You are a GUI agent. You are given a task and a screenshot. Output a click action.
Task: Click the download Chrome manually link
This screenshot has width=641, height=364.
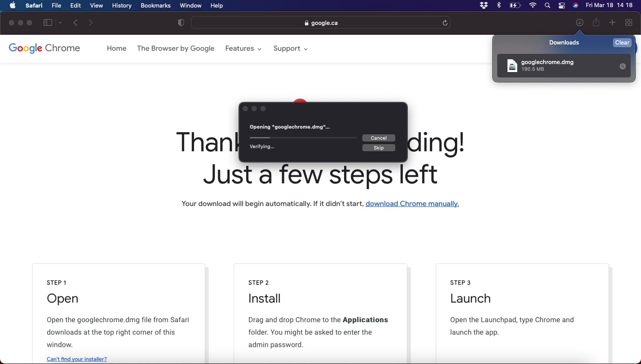412,204
